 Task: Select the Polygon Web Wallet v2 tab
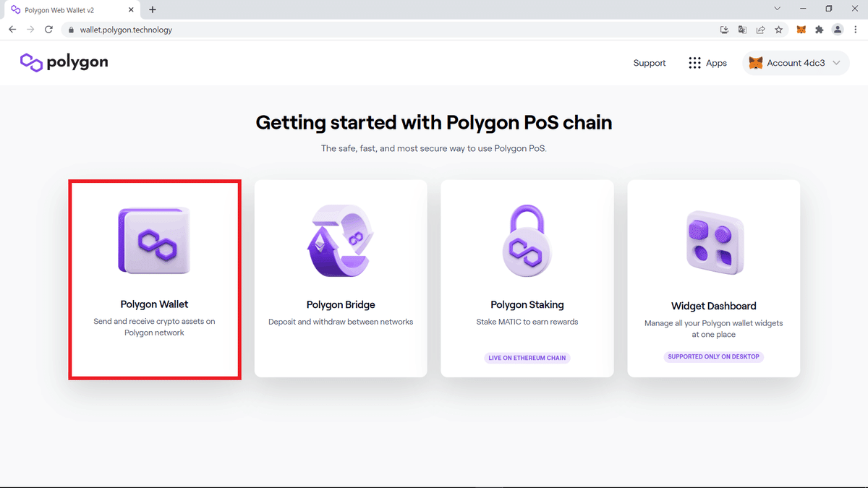72,10
